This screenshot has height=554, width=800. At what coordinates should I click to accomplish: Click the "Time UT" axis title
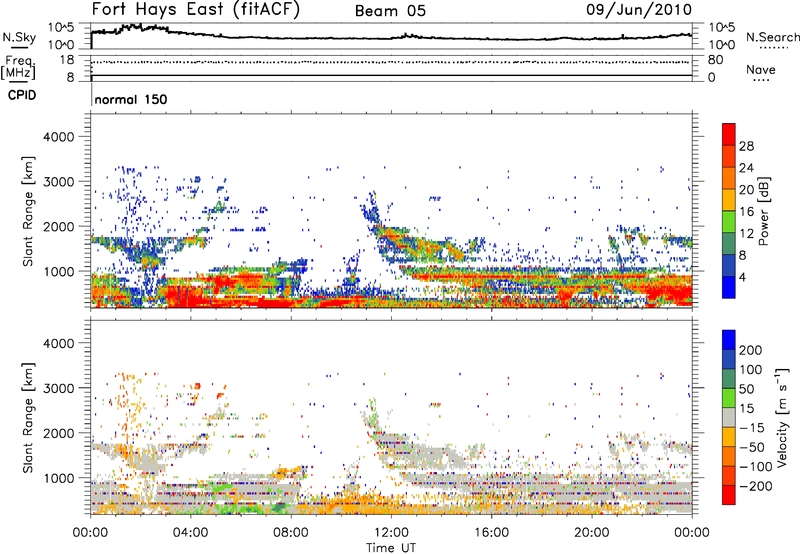(x=391, y=548)
